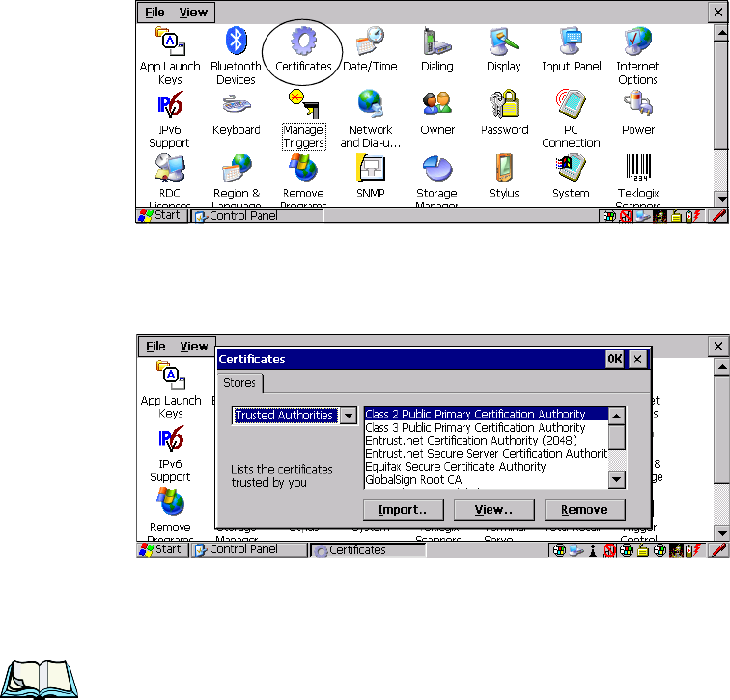Select Entrust.net Certification Authority (2048)
This screenshot has height=700, width=730.
[x=486, y=440]
